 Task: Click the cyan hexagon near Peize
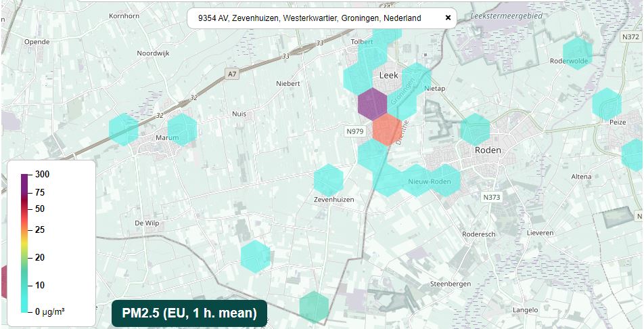606,104
